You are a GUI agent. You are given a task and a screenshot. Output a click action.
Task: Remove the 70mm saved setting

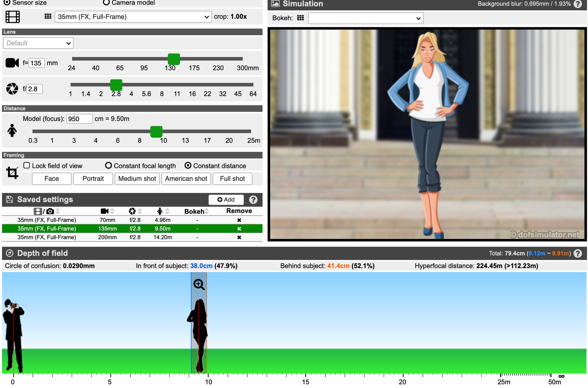[239, 220]
